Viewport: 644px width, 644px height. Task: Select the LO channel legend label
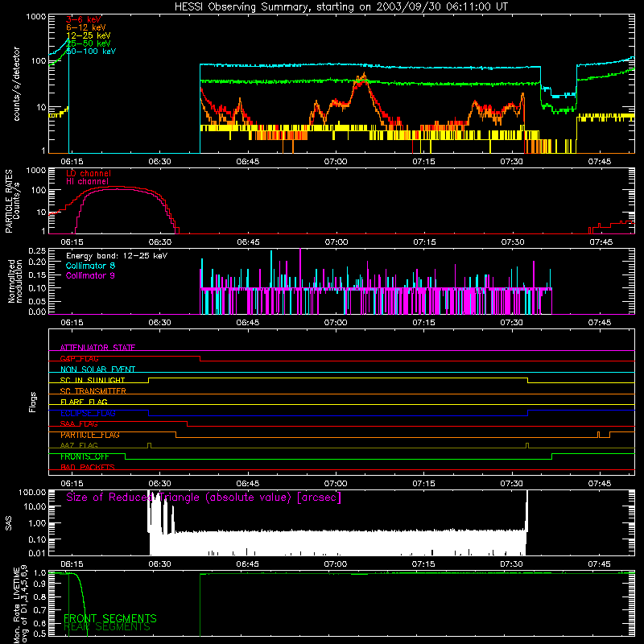pos(89,173)
